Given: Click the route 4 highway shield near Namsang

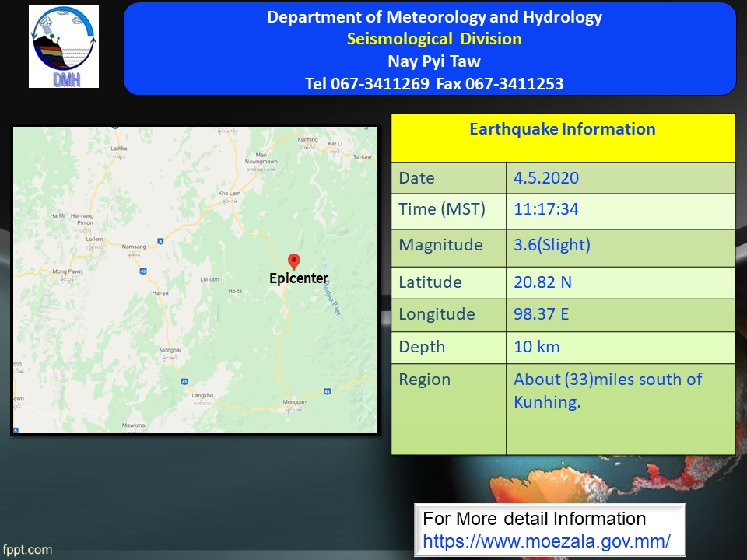Looking at the screenshot, I should tap(160, 241).
